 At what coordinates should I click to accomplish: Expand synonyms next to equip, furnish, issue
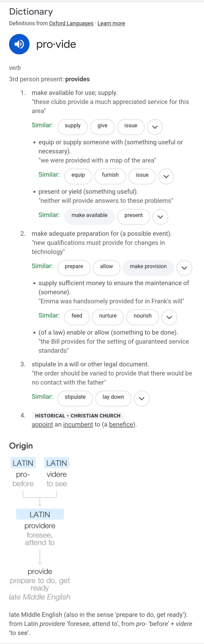(x=166, y=176)
